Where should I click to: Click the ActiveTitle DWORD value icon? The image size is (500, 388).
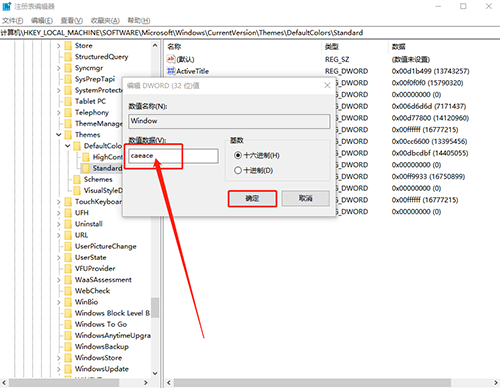click(171, 71)
